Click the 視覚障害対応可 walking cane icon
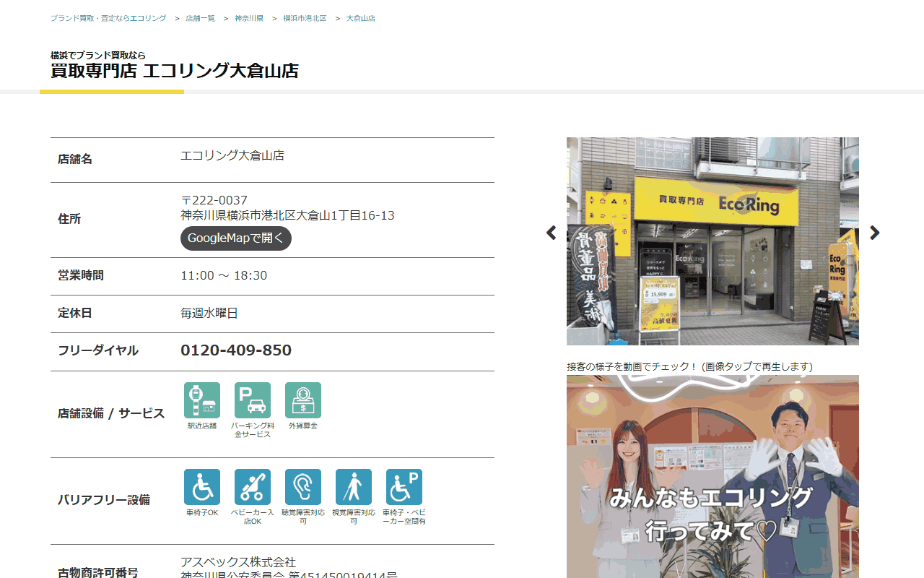Image resolution: width=924 pixels, height=578 pixels. [x=354, y=487]
